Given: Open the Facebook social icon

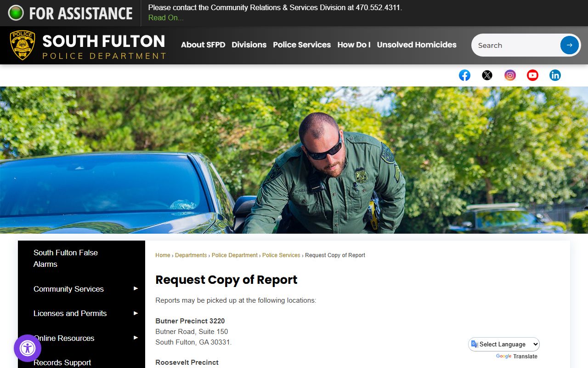Looking at the screenshot, I should [x=464, y=75].
